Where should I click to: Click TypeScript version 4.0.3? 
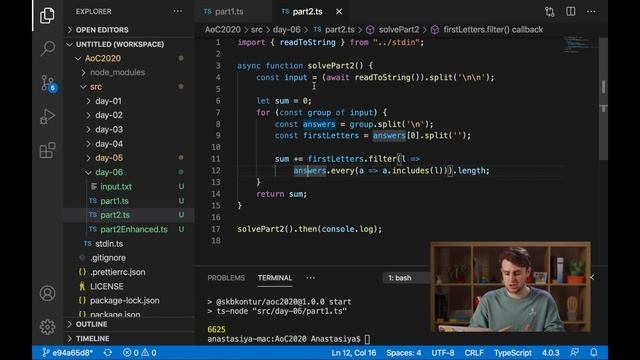(550, 353)
